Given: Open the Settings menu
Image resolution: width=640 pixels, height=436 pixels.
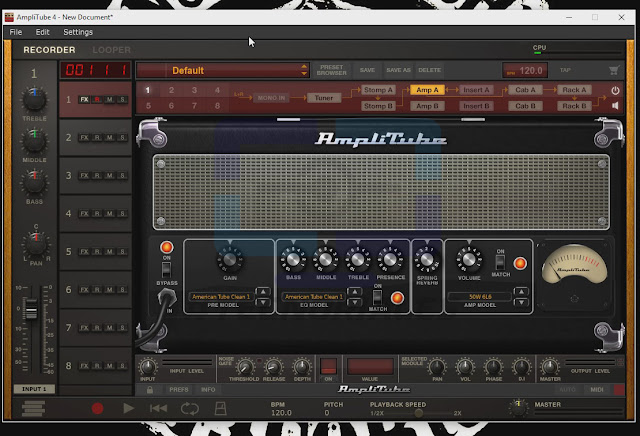Looking at the screenshot, I should point(78,32).
